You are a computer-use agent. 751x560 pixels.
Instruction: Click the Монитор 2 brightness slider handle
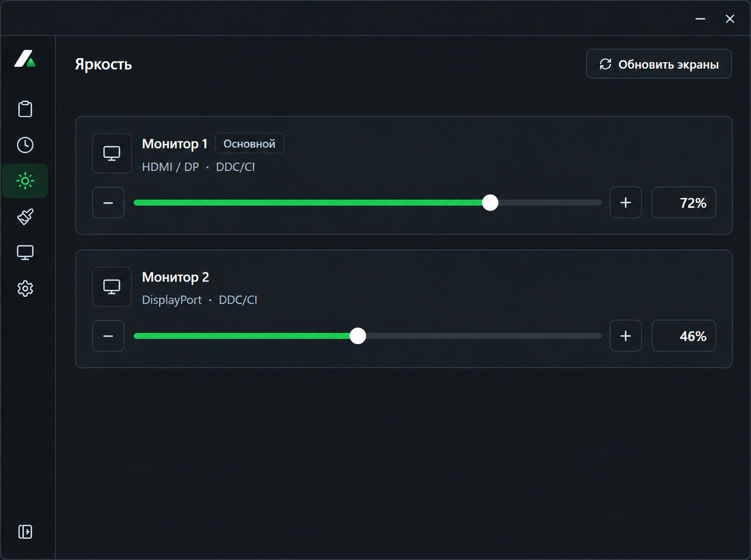click(358, 336)
